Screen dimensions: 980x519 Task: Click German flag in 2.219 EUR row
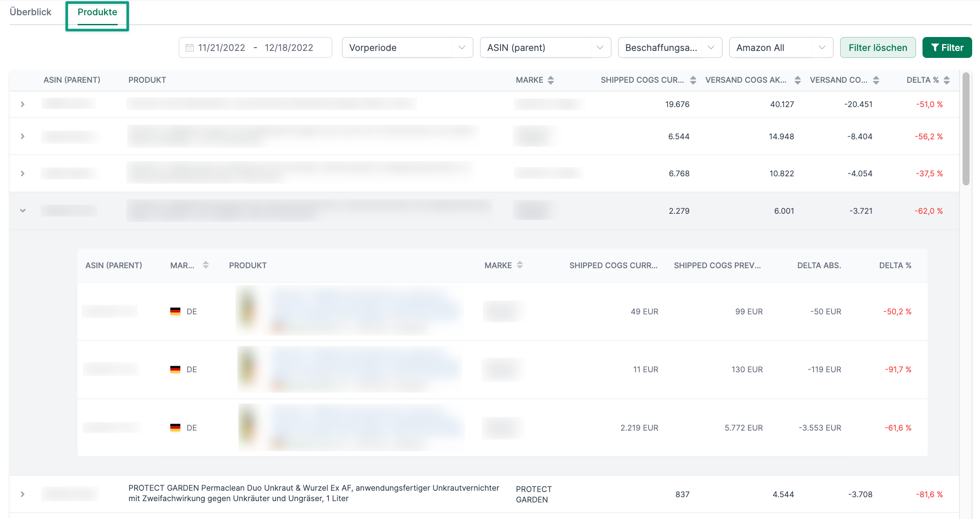click(175, 428)
